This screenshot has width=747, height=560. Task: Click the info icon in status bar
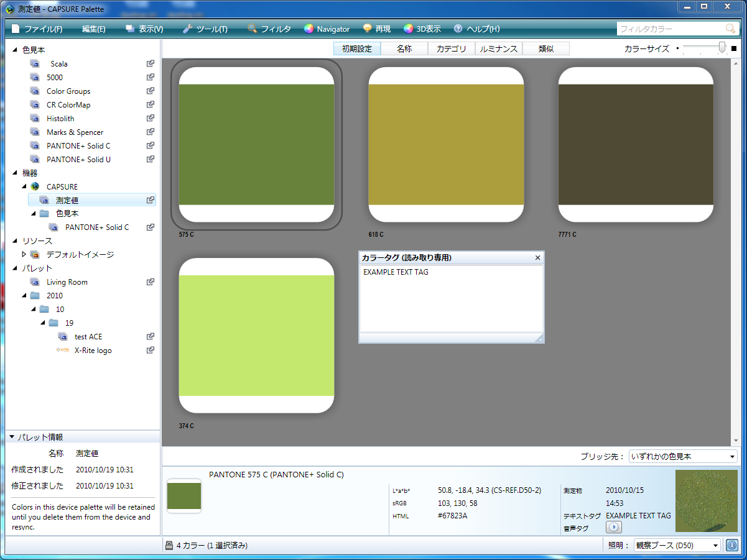tap(731, 545)
